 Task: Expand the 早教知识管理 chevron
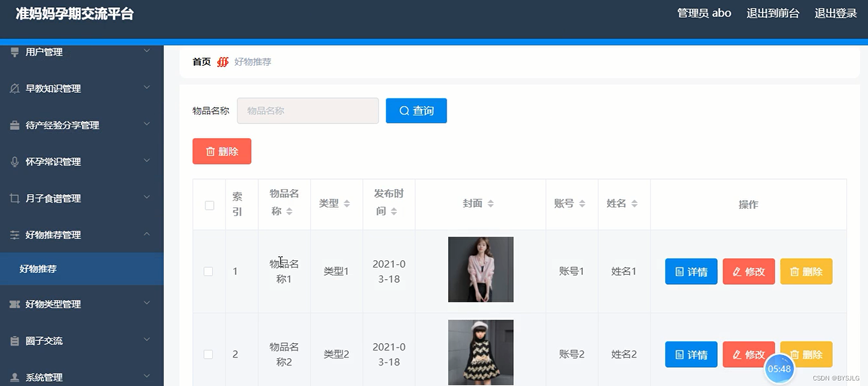147,87
